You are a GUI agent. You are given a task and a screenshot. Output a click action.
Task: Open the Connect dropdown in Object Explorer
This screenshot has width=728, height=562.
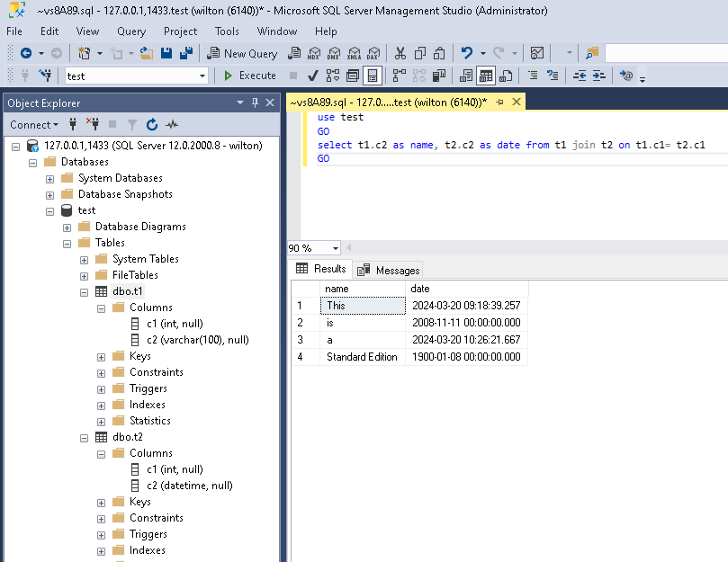coord(34,125)
